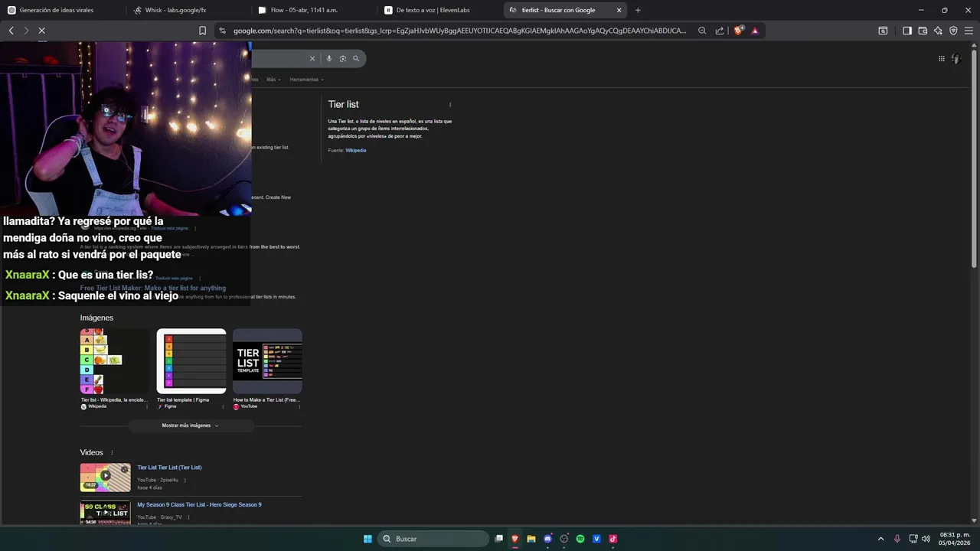
Task: Open Google Lens image search
Action: [x=343, y=58]
